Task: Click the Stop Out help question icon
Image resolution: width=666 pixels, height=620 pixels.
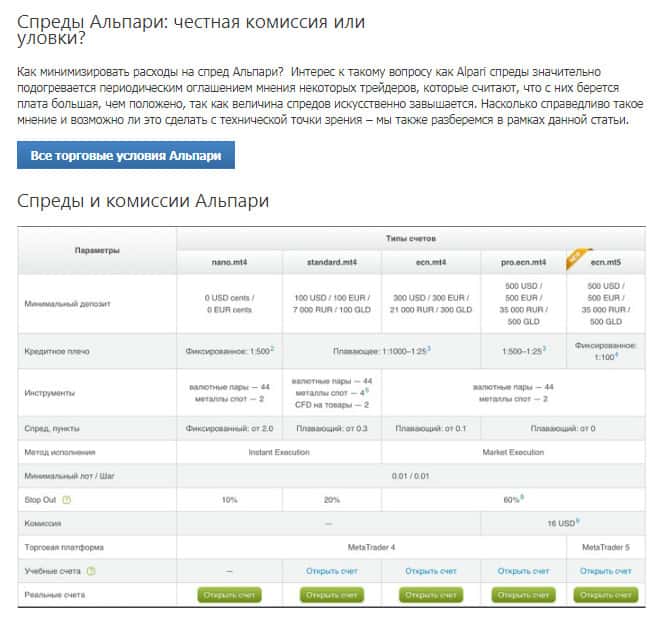Action: tap(67, 500)
